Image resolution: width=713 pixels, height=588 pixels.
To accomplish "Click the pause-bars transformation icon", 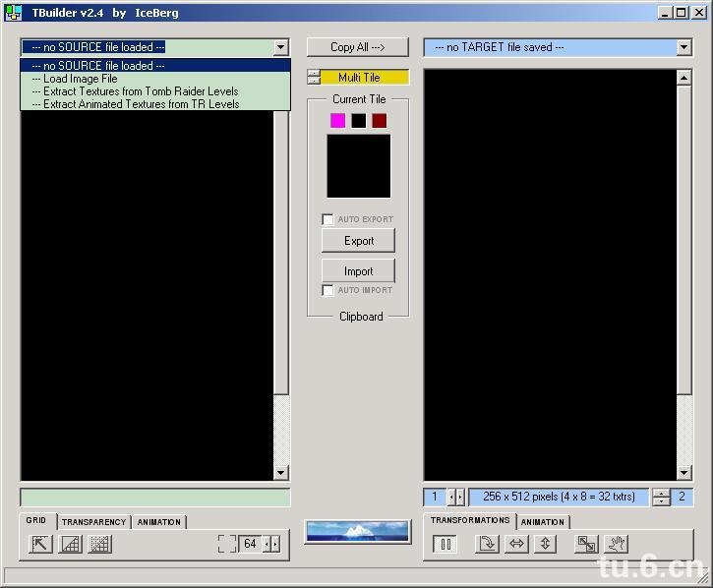I will (445, 544).
